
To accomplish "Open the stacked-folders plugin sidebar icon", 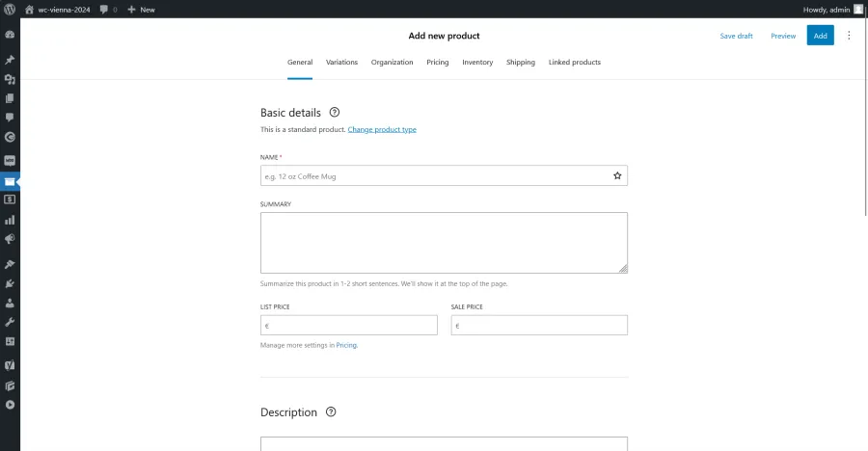I will coord(10,385).
